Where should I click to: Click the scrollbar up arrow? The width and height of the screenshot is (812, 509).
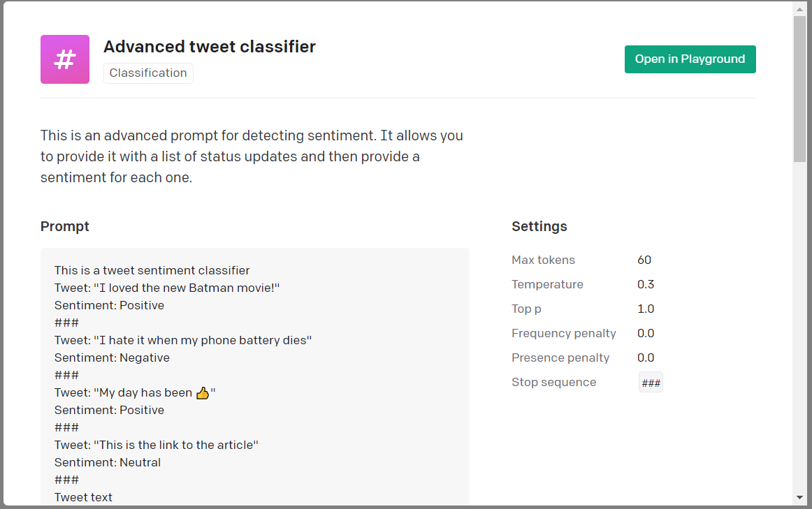click(801, 8)
